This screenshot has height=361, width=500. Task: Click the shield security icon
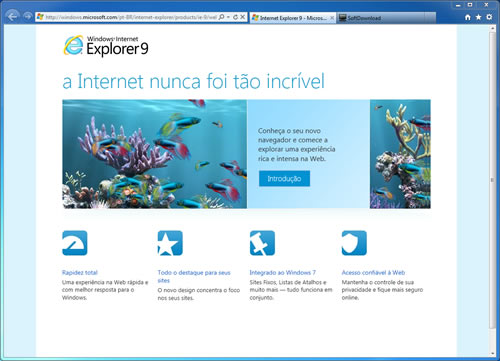(354, 243)
